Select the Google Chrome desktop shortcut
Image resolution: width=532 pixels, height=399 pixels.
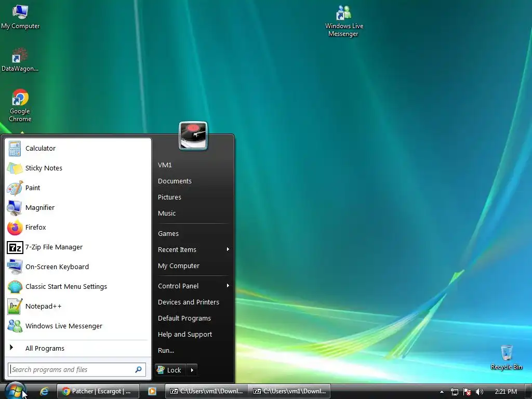(x=20, y=105)
